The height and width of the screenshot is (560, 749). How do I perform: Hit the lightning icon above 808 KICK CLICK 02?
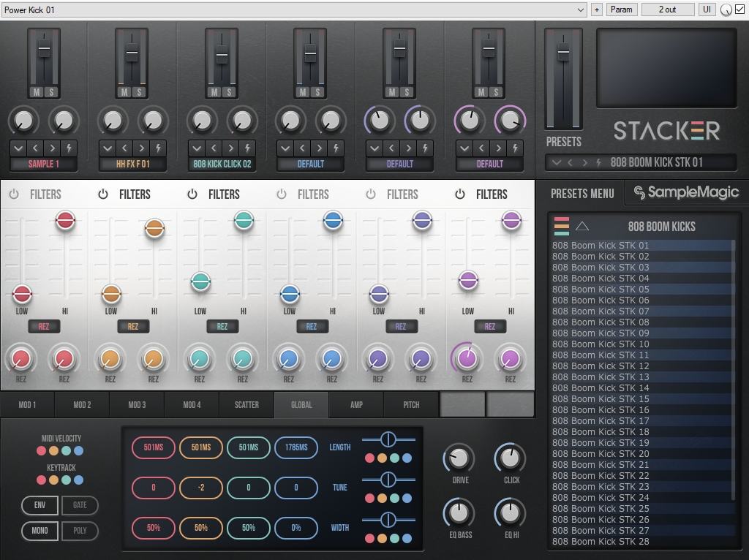pyautogui.click(x=247, y=148)
